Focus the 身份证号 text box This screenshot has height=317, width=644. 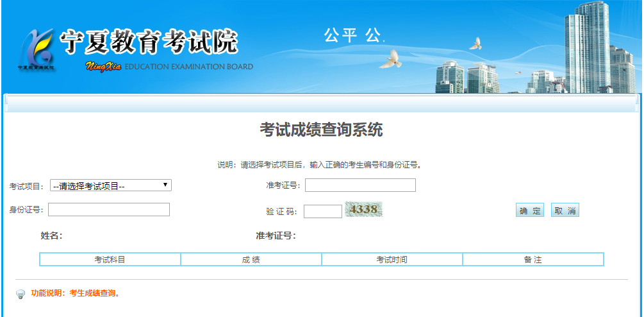click(109, 209)
